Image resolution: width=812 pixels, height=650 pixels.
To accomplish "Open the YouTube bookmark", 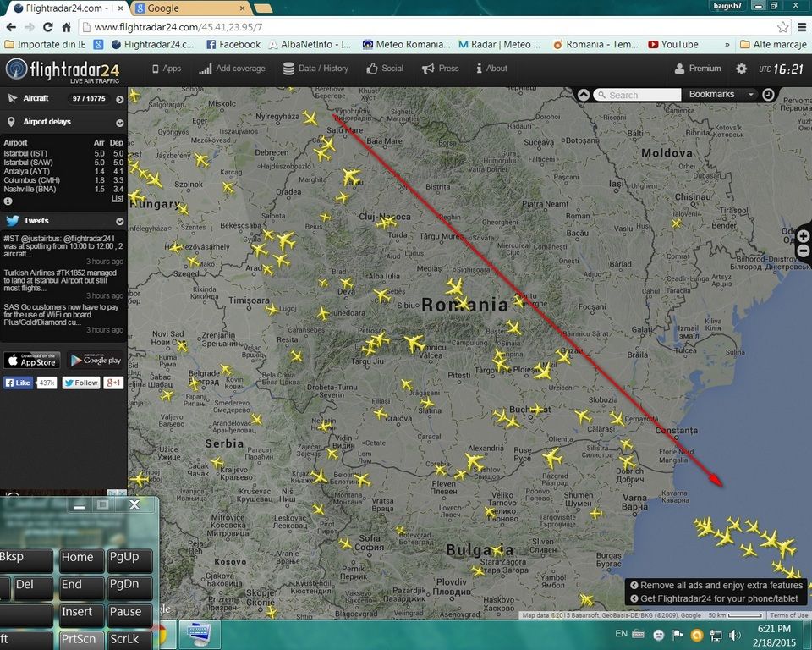I will [673, 45].
